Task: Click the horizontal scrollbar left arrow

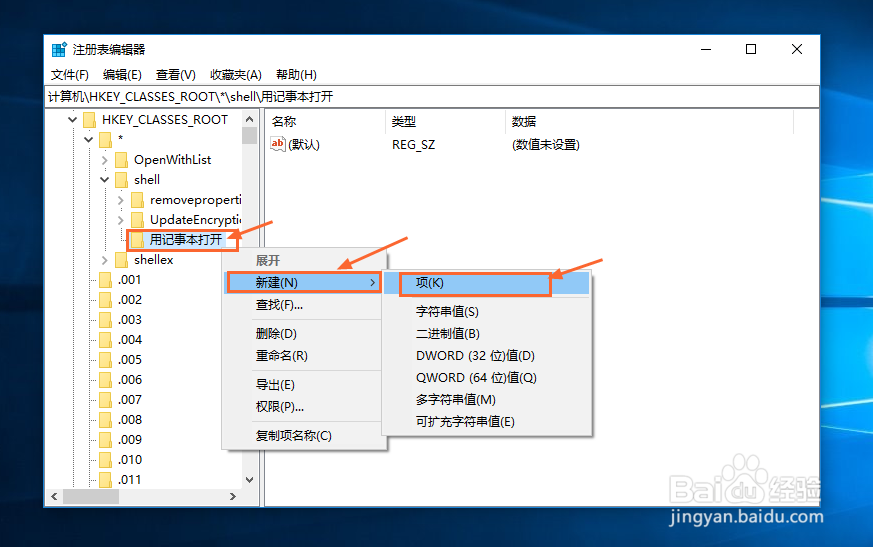Action: coord(54,496)
